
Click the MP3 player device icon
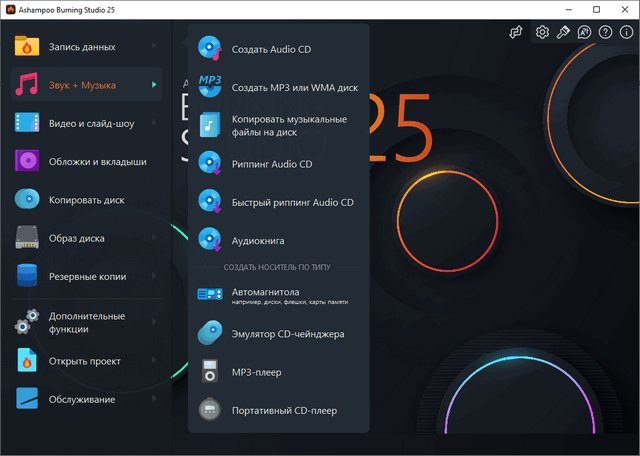[210, 372]
